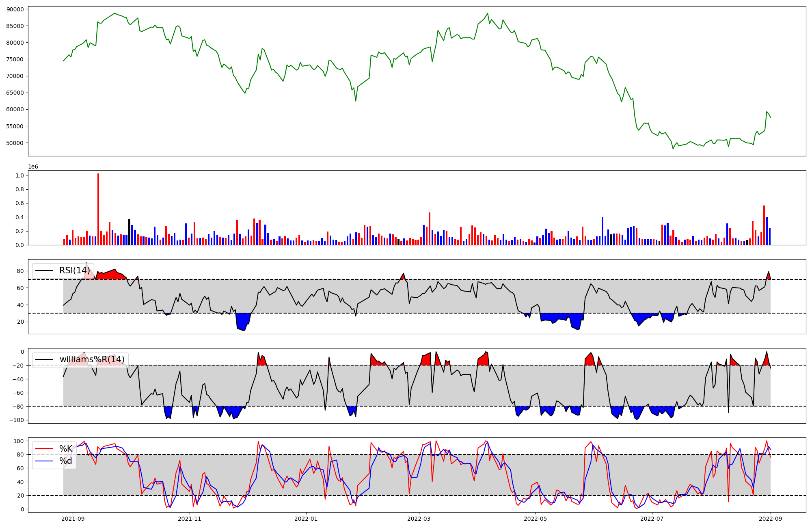This screenshot has width=812, height=528.
Task: Click the 2022-01 date tick label
Action: [306, 519]
